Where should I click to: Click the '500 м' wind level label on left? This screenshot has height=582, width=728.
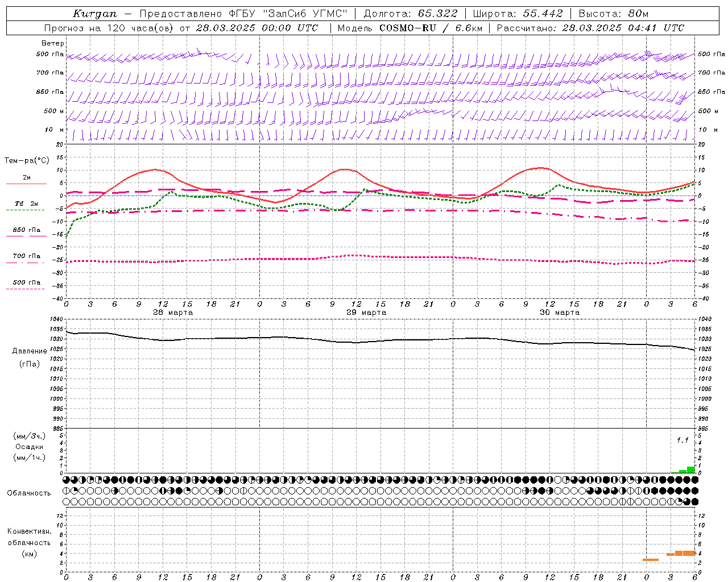54,111
